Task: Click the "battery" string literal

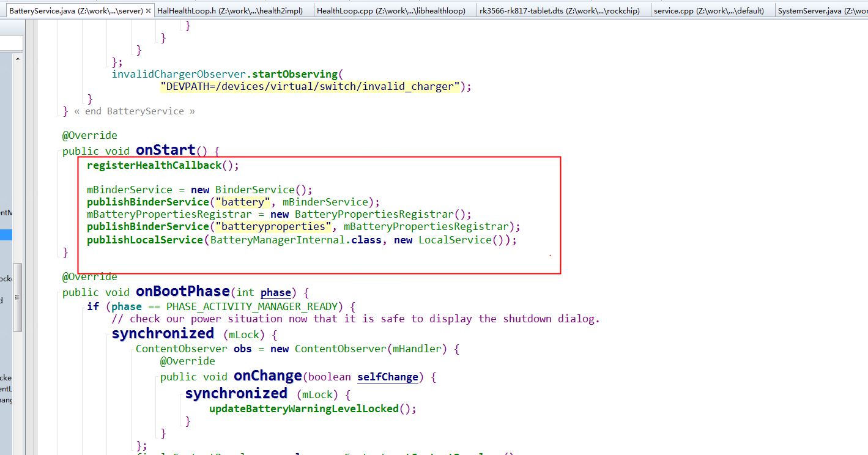Action: click(x=242, y=202)
